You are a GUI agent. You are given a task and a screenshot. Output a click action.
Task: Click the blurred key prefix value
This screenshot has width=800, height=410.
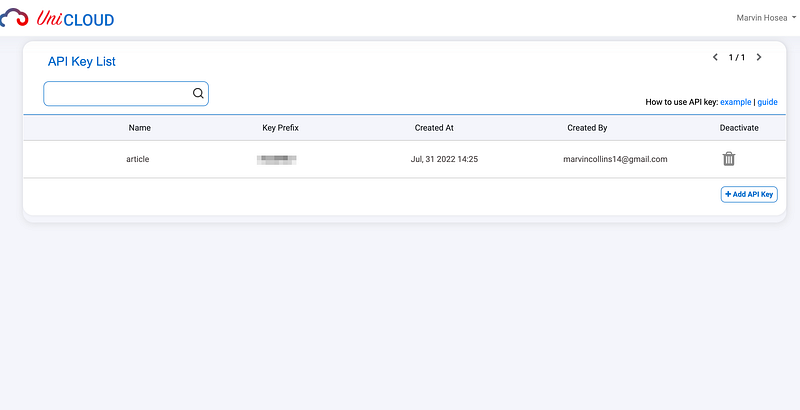[x=277, y=160]
